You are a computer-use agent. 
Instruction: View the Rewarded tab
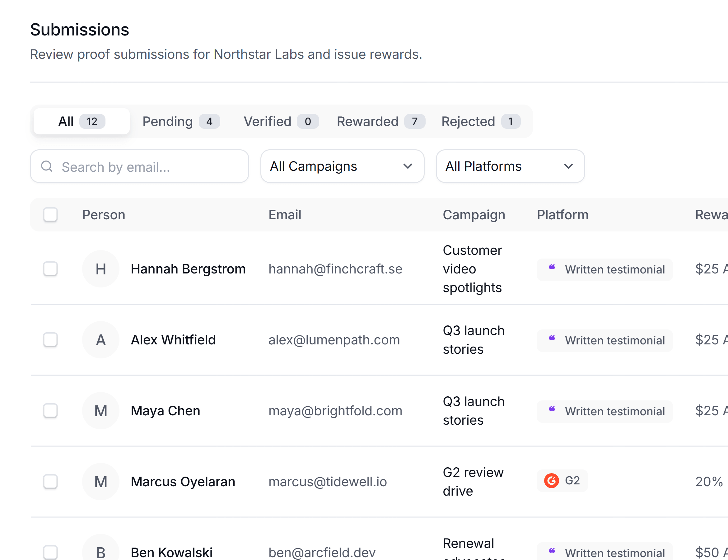click(x=381, y=121)
